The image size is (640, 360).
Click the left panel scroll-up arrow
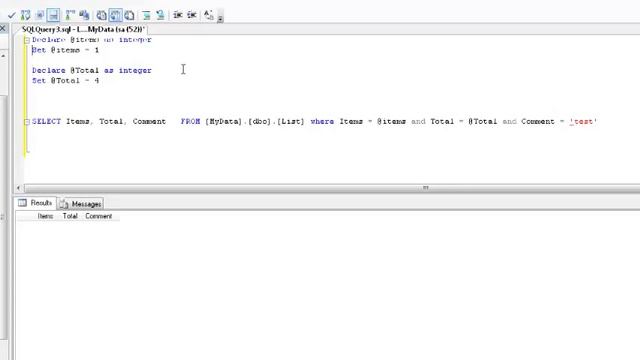coord(3,55)
